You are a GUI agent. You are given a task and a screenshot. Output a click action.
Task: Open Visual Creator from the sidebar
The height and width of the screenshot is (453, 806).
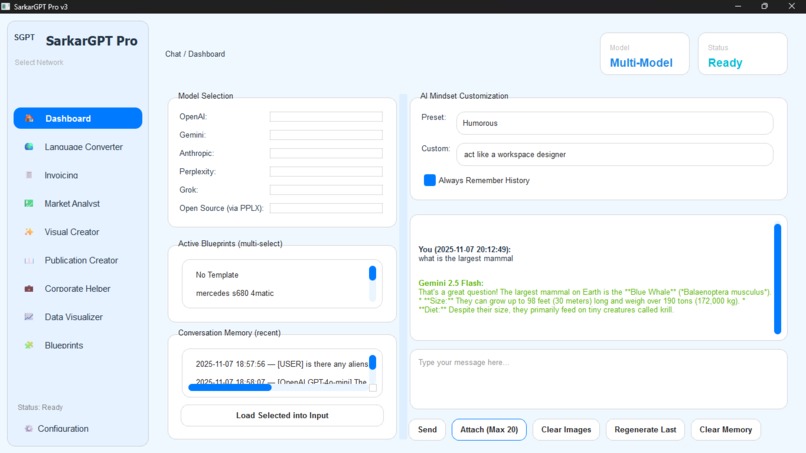point(78,232)
